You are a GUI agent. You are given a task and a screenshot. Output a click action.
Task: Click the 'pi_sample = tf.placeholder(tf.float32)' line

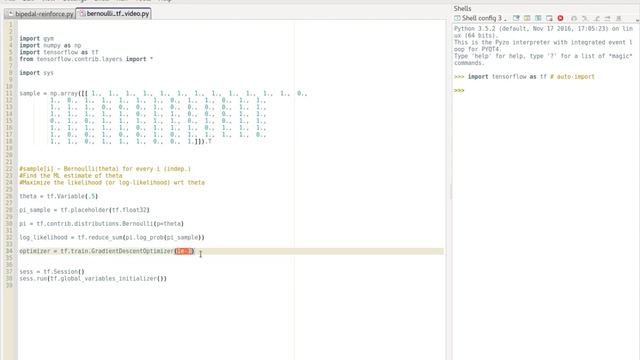84,210
